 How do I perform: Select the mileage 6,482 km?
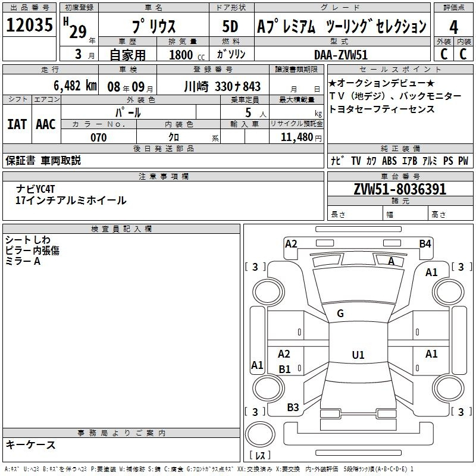pos(75,85)
